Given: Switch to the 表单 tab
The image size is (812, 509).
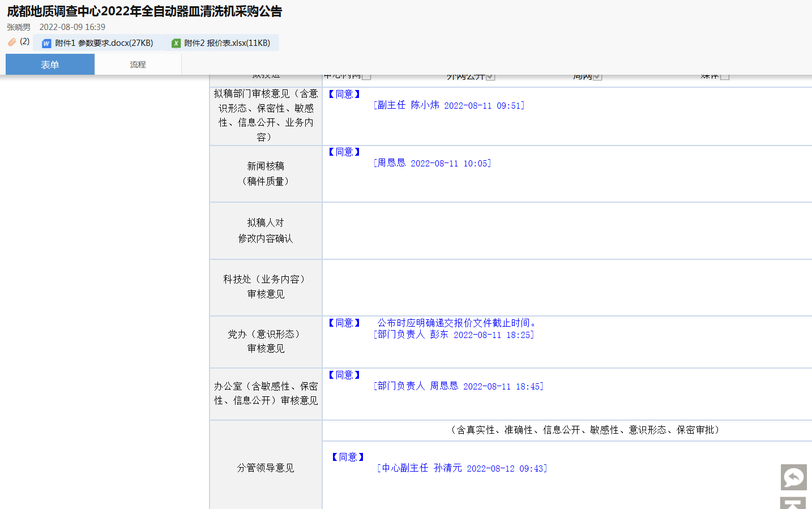Looking at the screenshot, I should pyautogui.click(x=50, y=65).
